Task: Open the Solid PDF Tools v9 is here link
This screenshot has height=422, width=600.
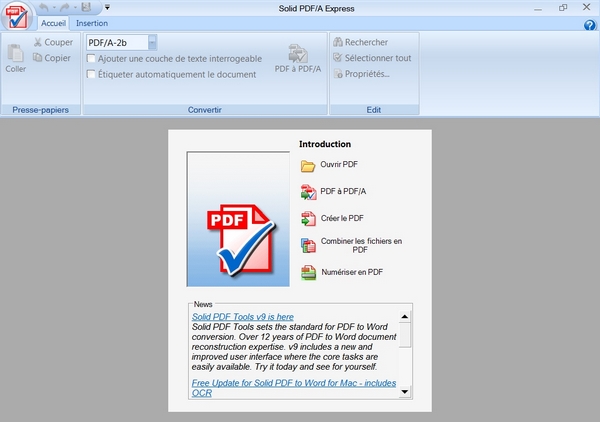Action: (243, 317)
